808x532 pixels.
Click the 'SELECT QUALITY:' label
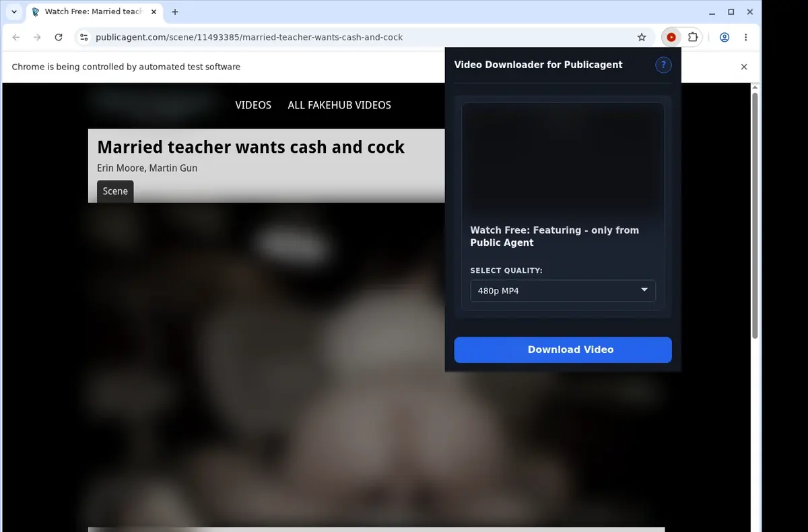tap(506, 271)
